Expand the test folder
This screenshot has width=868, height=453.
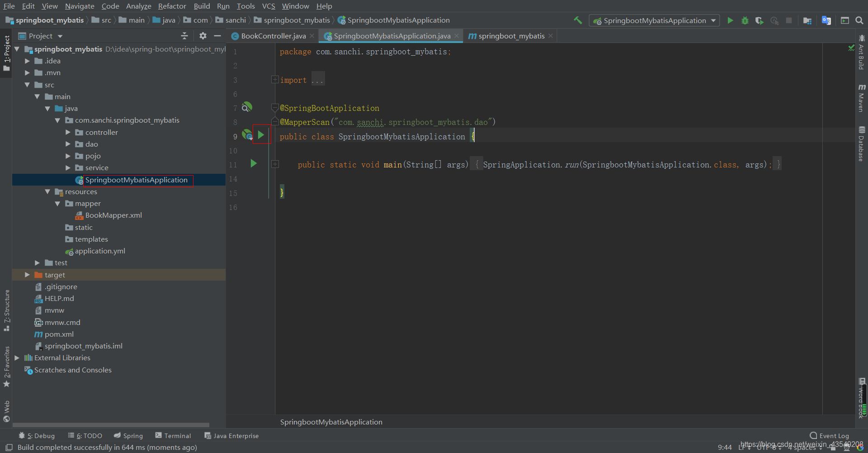[37, 263]
